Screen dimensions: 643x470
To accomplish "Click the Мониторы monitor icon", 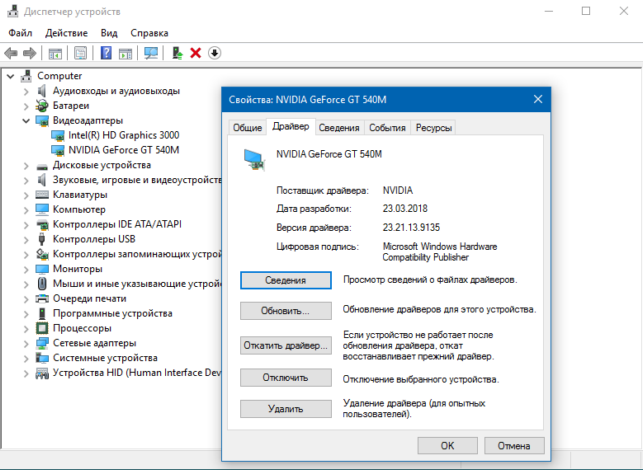I will click(x=42, y=269).
